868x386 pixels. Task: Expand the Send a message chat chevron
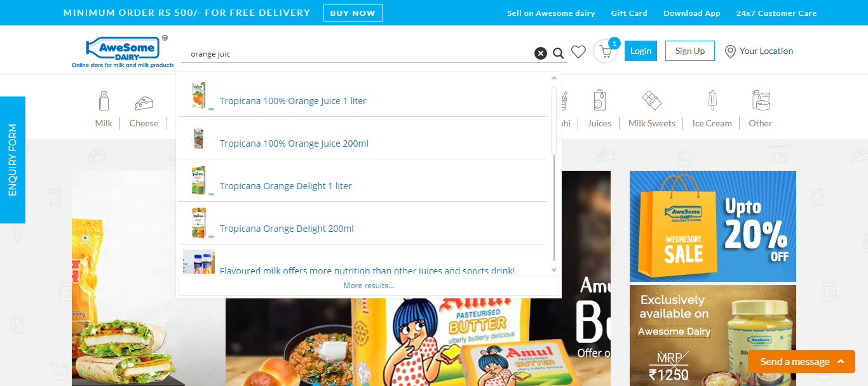841,361
